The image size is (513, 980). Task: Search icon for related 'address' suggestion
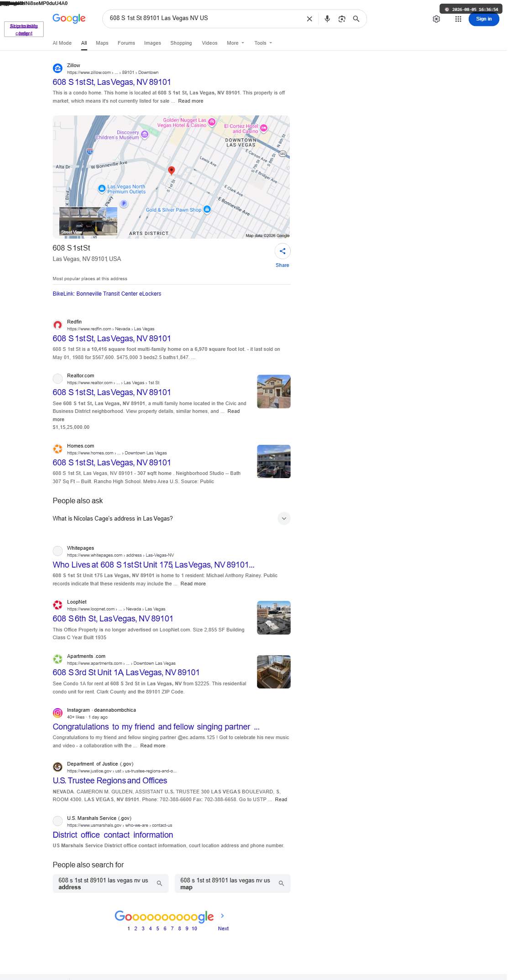click(159, 883)
